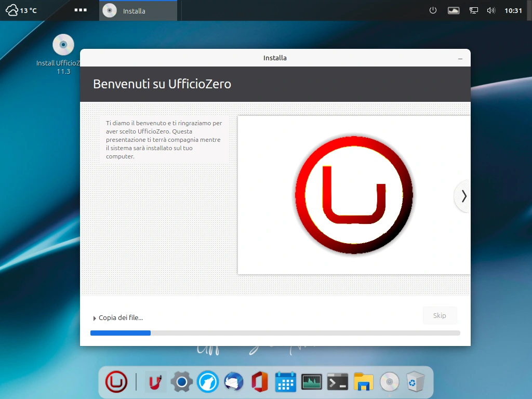Image resolution: width=532 pixels, height=399 pixels.
Task: Expand the 'Copia dei file...' details
Action: 118,317
